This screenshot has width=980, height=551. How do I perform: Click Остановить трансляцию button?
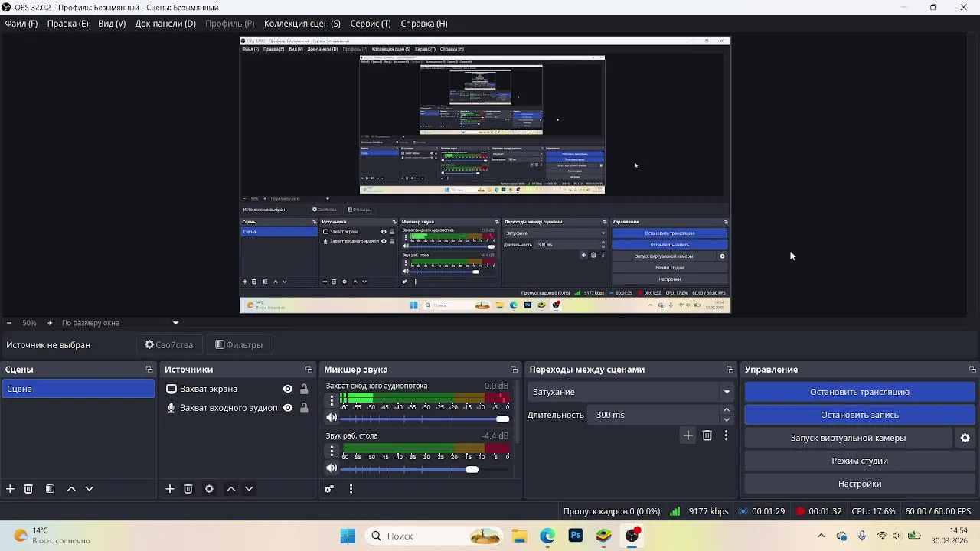tap(860, 392)
